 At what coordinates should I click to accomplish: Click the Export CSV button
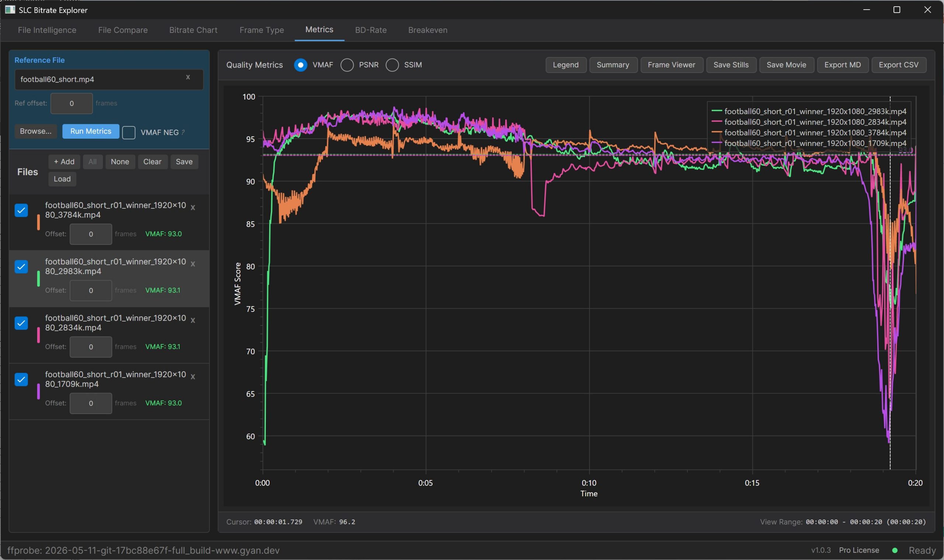(x=899, y=65)
